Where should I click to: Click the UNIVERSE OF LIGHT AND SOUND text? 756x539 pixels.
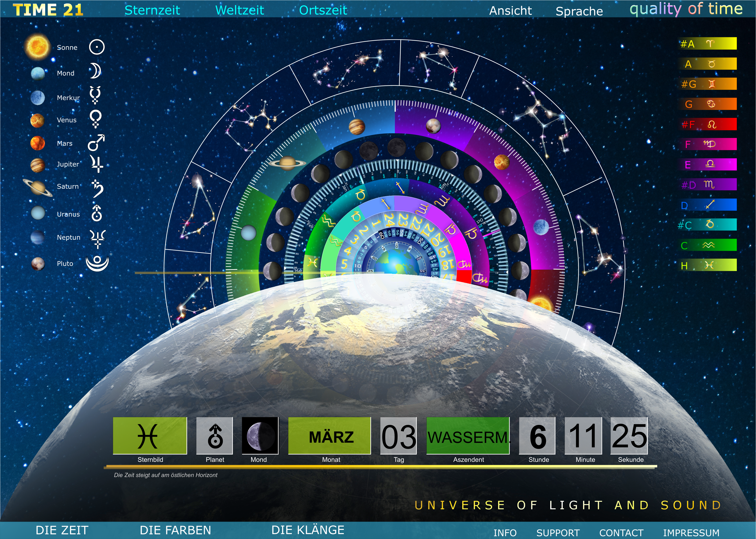(x=568, y=505)
